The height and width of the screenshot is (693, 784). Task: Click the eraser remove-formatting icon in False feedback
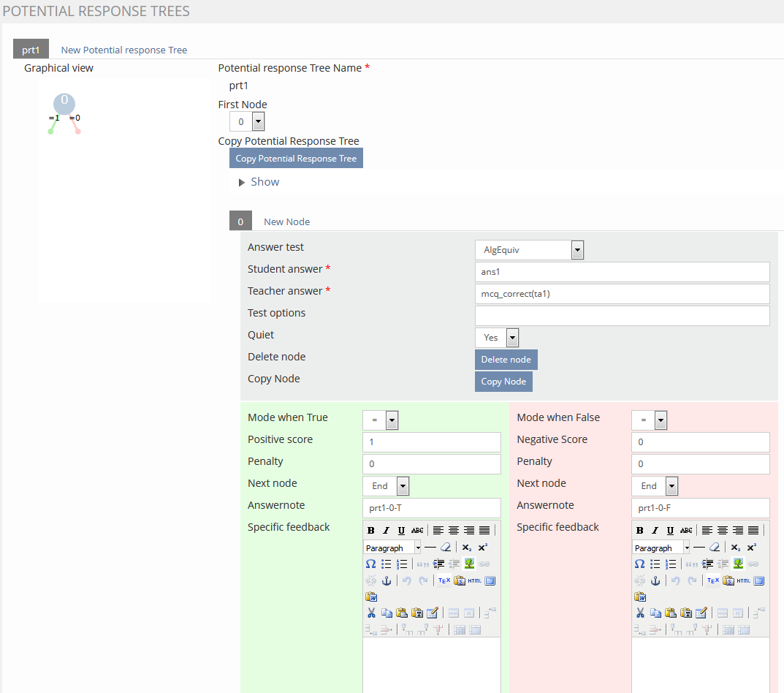pyautogui.click(x=715, y=548)
